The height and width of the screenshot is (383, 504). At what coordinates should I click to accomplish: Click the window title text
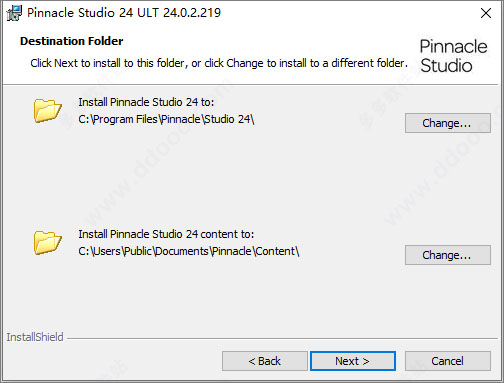coord(124,13)
